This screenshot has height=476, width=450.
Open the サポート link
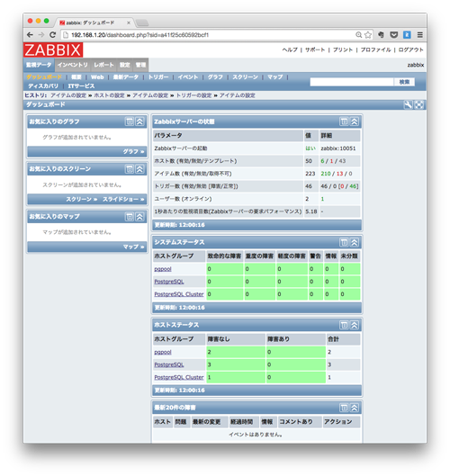tap(315, 49)
